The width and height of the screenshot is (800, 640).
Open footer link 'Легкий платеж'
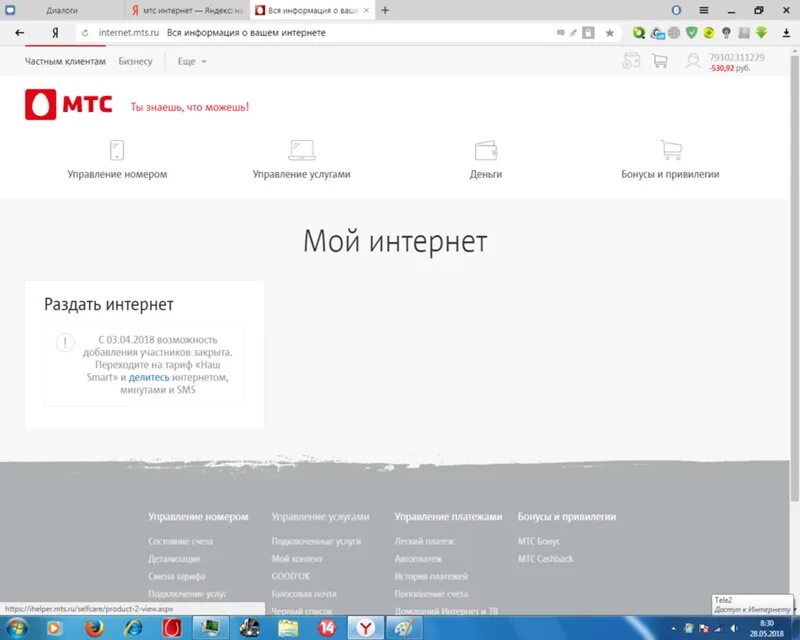(x=424, y=541)
